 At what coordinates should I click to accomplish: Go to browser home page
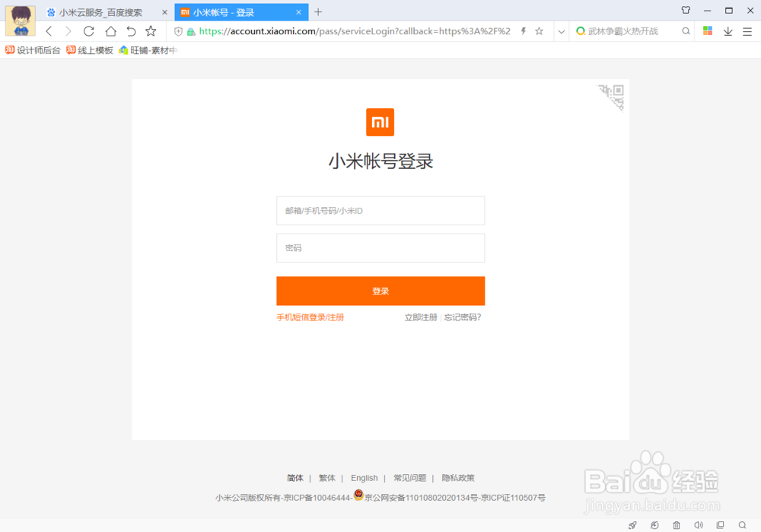[109, 31]
